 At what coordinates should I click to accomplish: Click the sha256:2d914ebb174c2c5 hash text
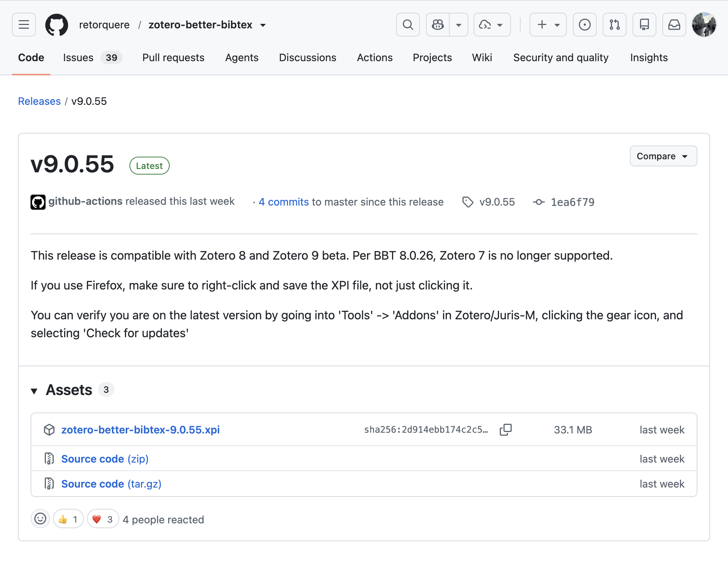pyautogui.click(x=426, y=430)
